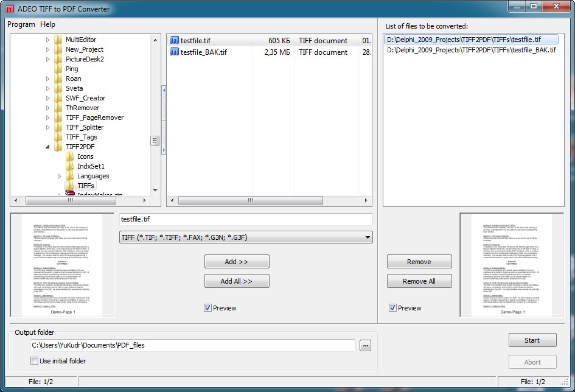Click the Remove button
Image resolution: width=575 pixels, height=392 pixels.
419,262
